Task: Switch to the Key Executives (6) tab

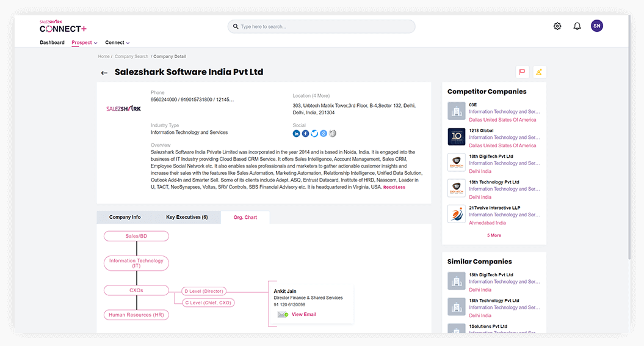Action: pos(187,217)
